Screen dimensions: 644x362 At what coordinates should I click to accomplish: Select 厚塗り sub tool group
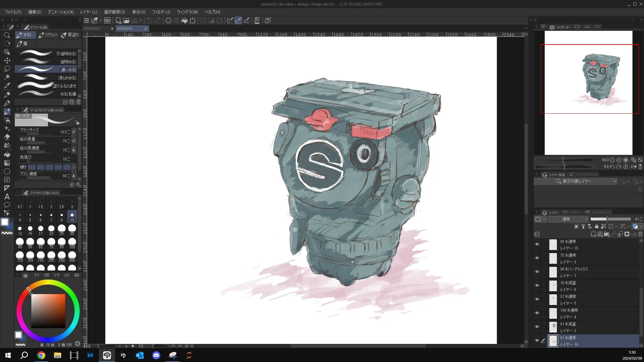(x=70, y=35)
